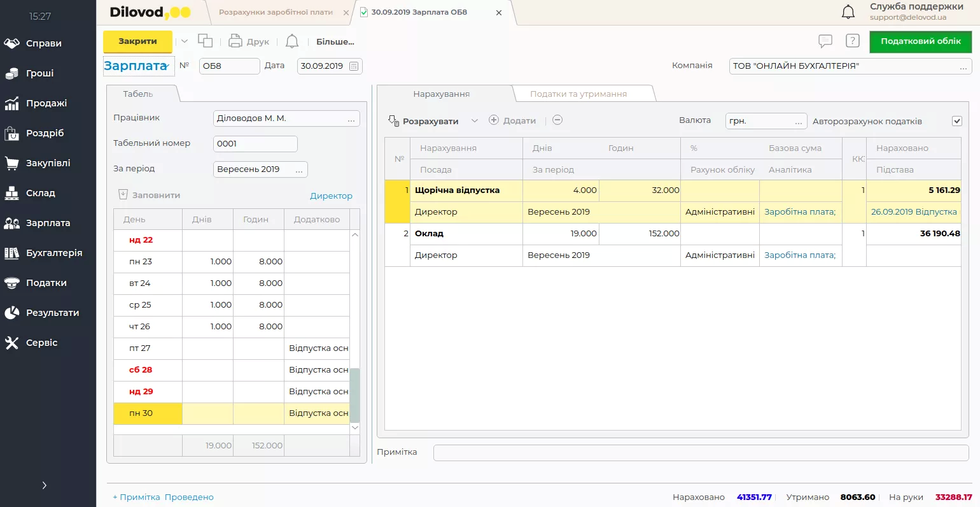Click the green Податковий облік button

920,41
